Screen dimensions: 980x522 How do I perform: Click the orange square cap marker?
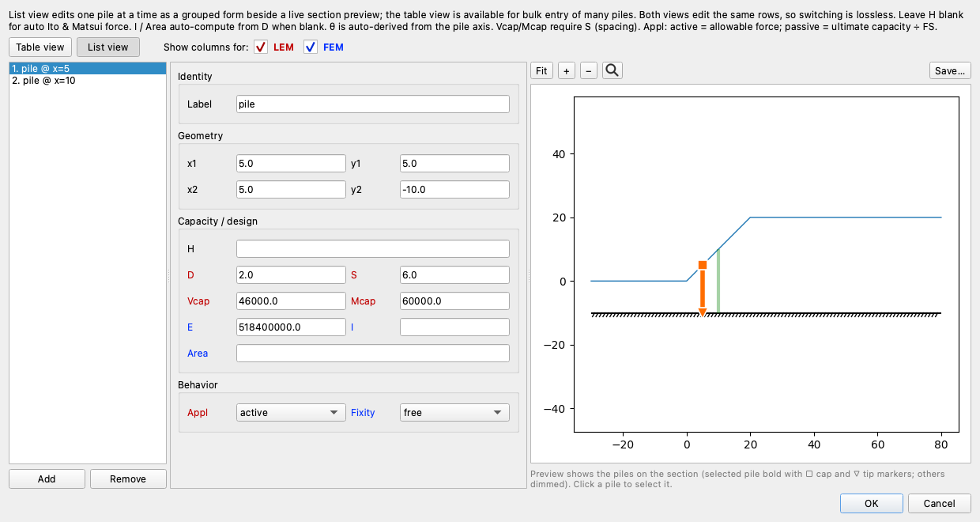click(703, 265)
